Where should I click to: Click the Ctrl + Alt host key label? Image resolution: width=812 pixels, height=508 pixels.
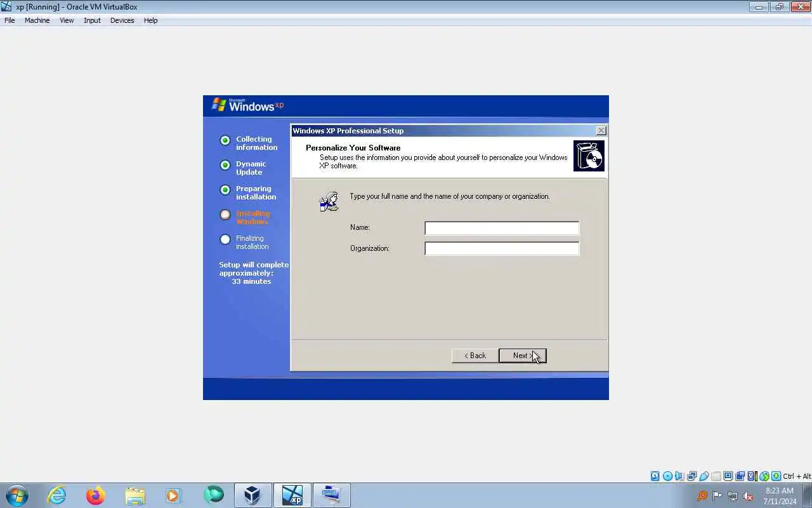(x=797, y=476)
